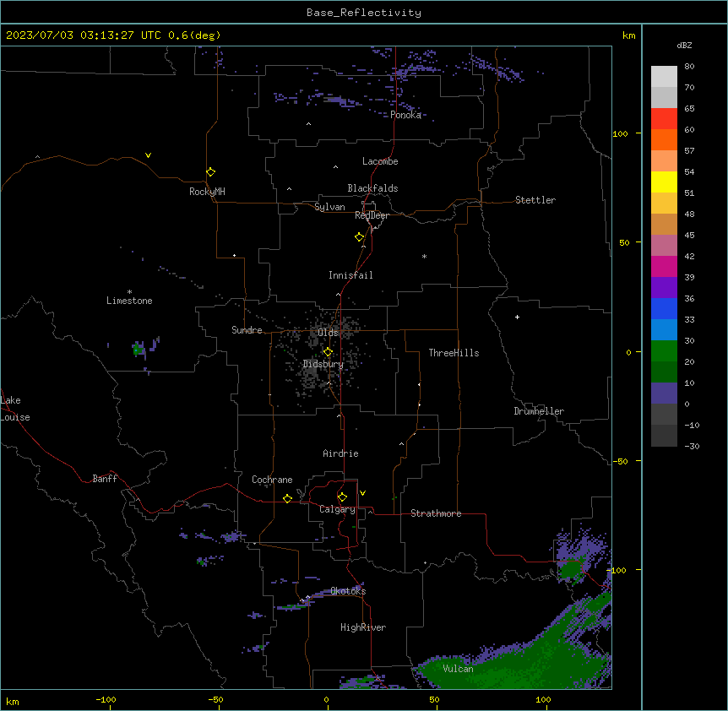Click the Blackfalds city label
This screenshot has width=728, height=711.
pyautogui.click(x=372, y=188)
